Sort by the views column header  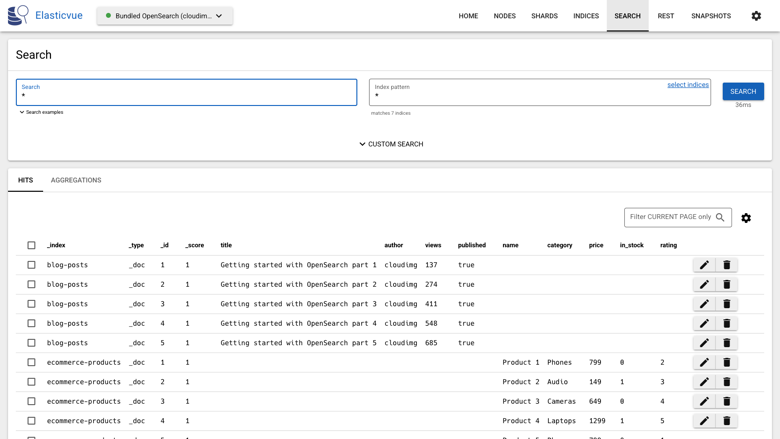pos(433,245)
